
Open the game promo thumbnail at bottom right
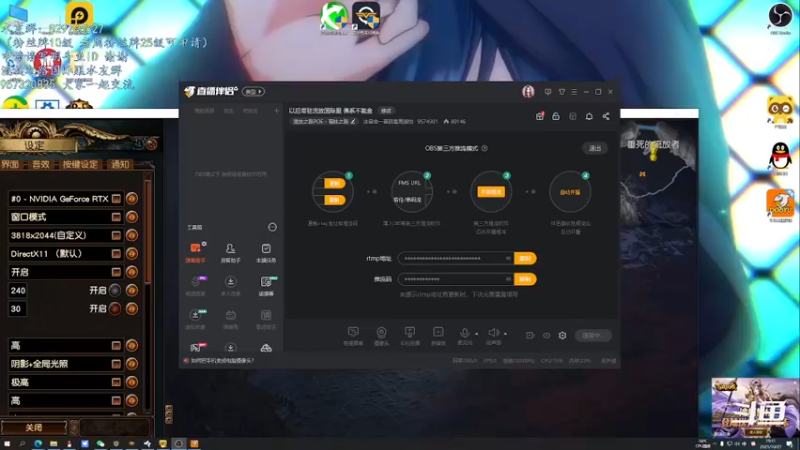[755, 408]
